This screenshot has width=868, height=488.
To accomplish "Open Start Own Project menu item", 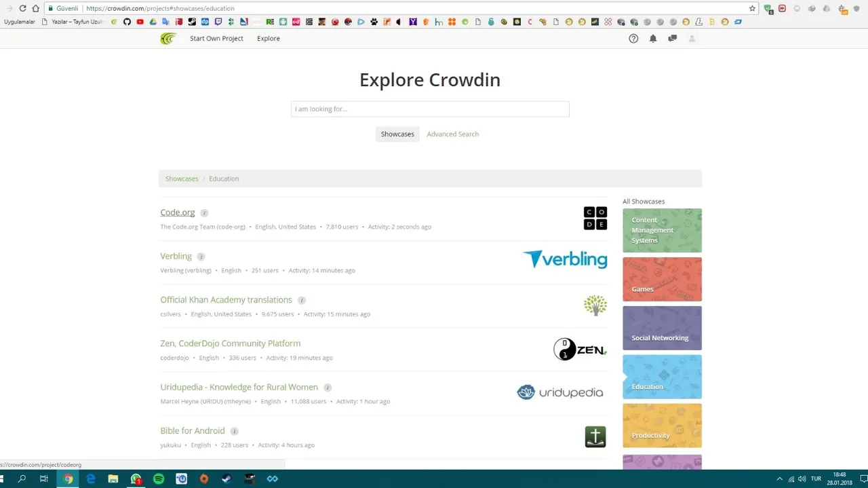I will [216, 39].
